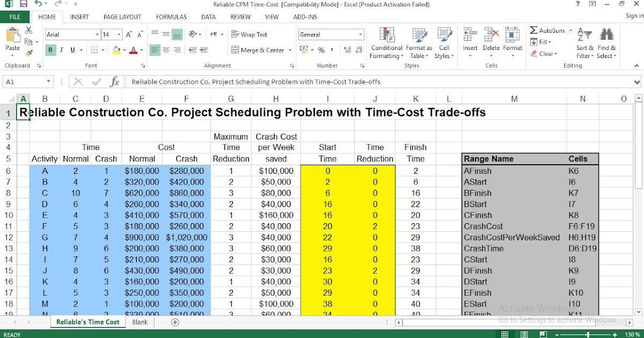Open the Cell Styles dropdown
Viewport: 644px width, 338px height.
[x=444, y=42]
